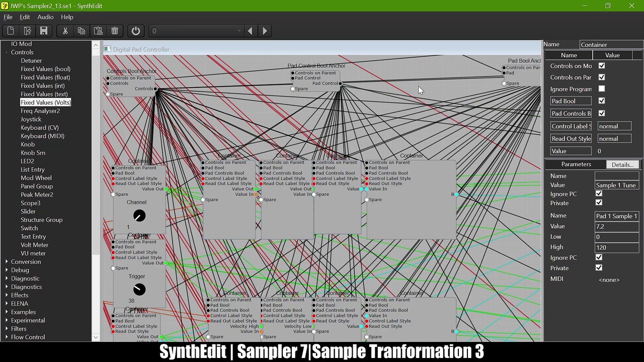
Task: Select Joystick in module list
Action: [x=31, y=119]
